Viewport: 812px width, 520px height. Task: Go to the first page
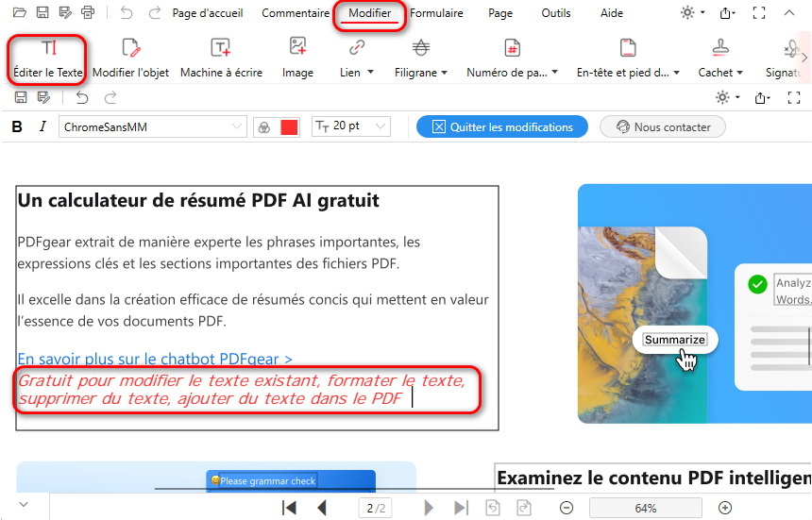tap(289, 508)
